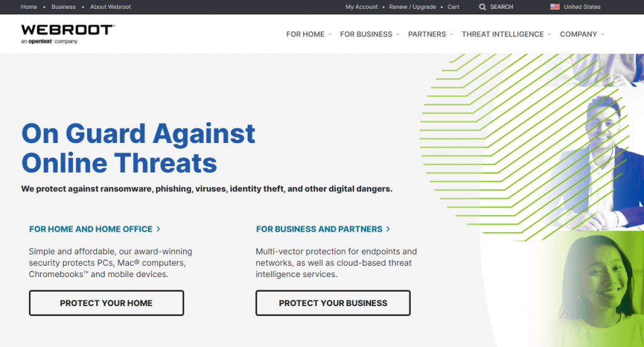Click the Protect Your Business button
The image size is (644, 347).
(333, 303)
